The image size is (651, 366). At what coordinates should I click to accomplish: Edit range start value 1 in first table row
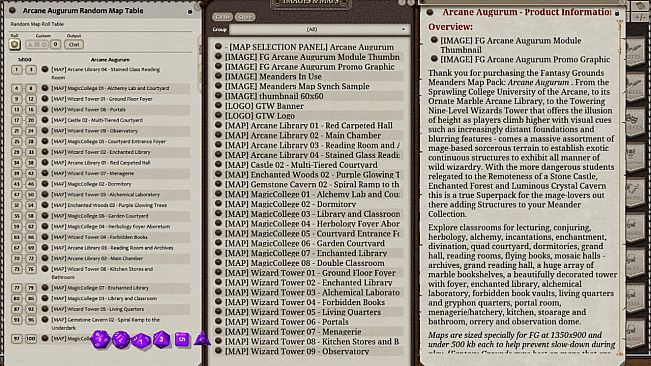click(16, 69)
